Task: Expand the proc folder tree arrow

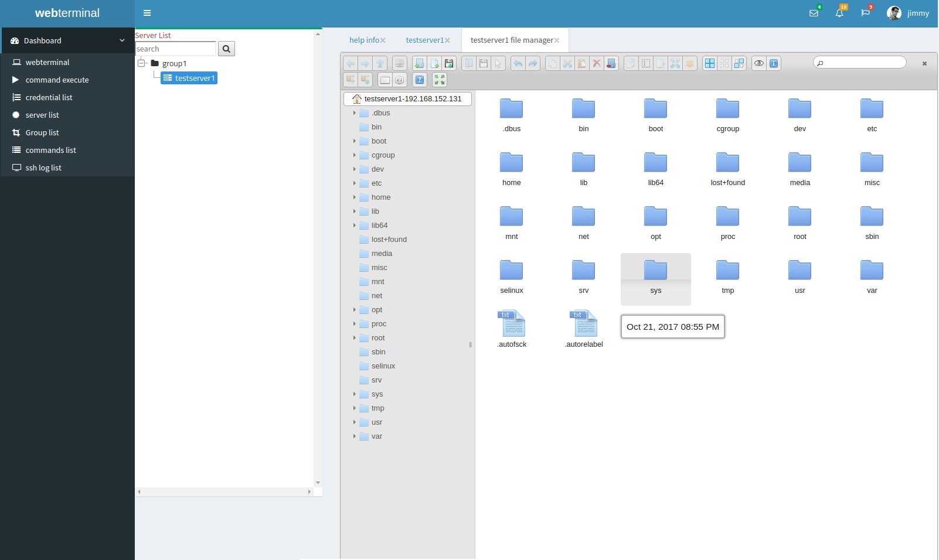Action: (x=355, y=324)
